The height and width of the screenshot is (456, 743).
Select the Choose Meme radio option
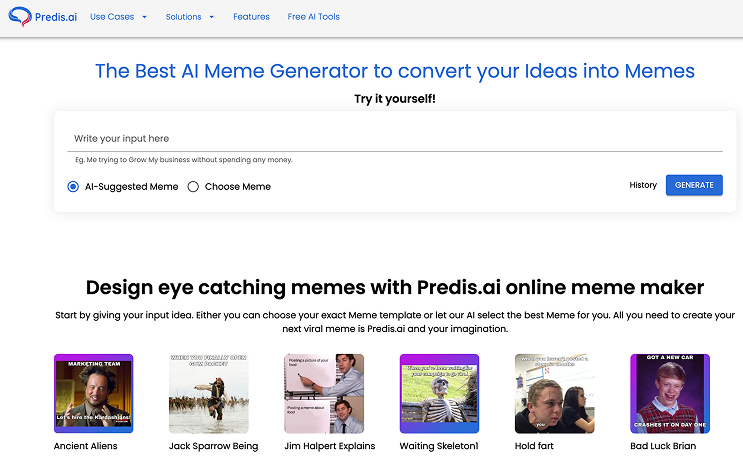click(x=193, y=187)
